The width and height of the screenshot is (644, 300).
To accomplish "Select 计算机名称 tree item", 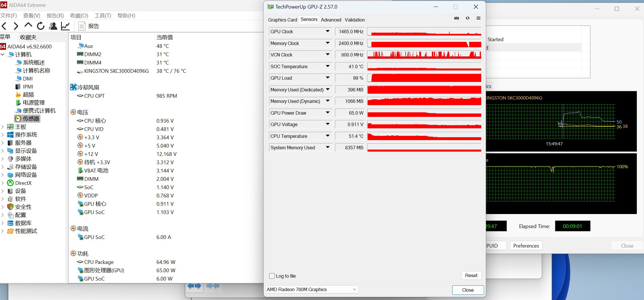I will coord(33,70).
